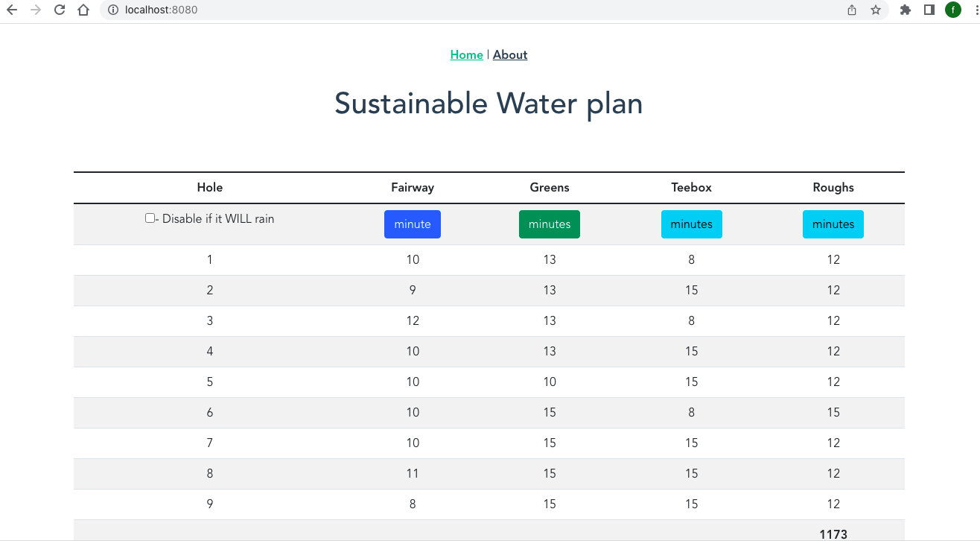Open the Home navigation link

[x=466, y=55]
